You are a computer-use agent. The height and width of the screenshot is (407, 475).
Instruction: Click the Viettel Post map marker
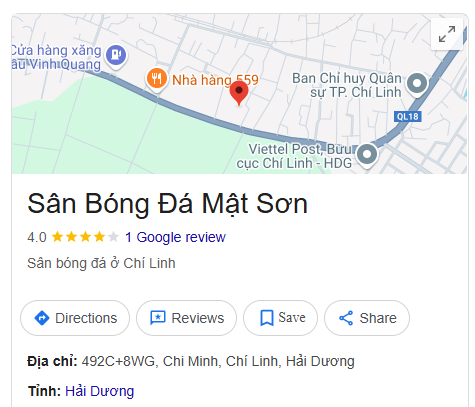click(367, 156)
